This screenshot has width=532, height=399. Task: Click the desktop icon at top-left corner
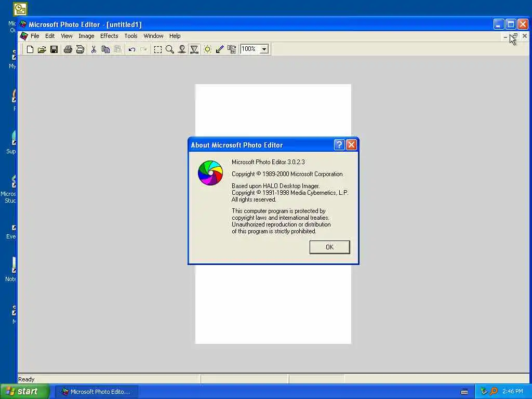point(20,9)
